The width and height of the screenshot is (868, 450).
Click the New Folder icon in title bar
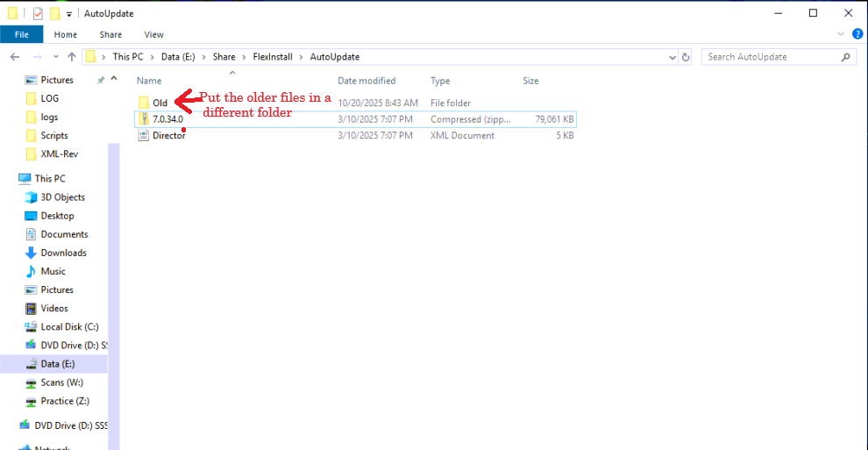tap(55, 13)
